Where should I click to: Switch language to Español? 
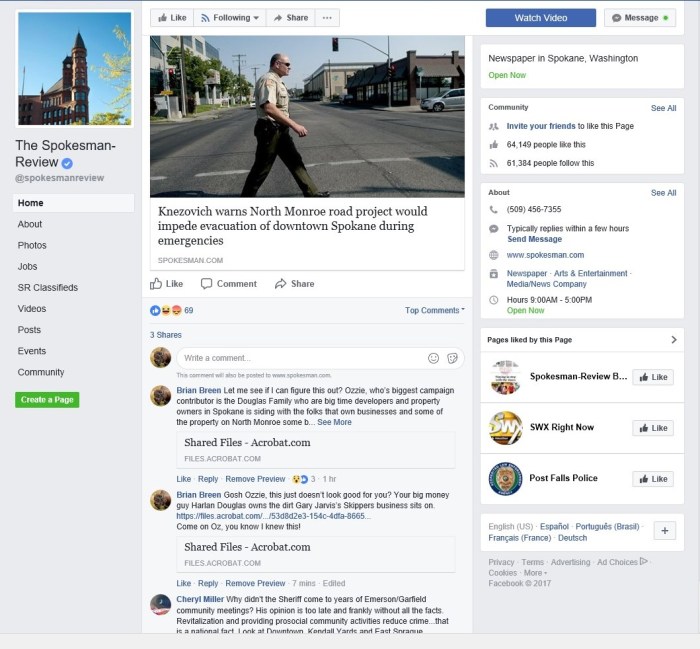[554, 526]
